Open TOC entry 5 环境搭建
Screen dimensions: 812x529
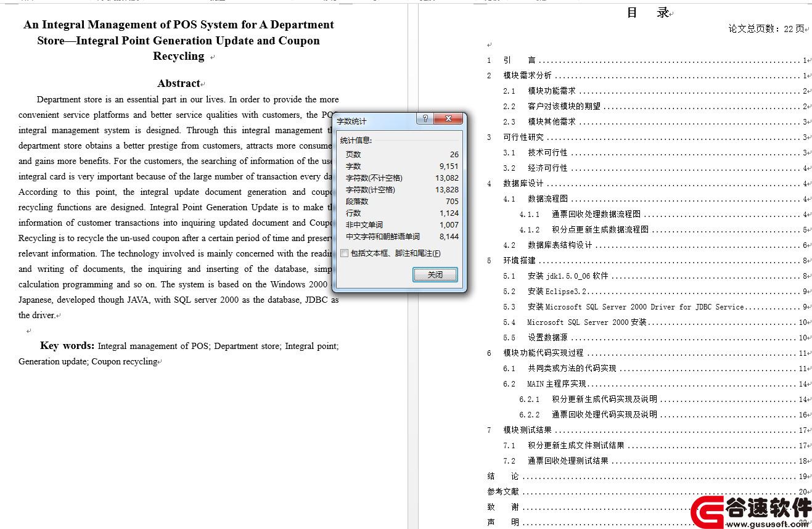pyautogui.click(x=646, y=261)
